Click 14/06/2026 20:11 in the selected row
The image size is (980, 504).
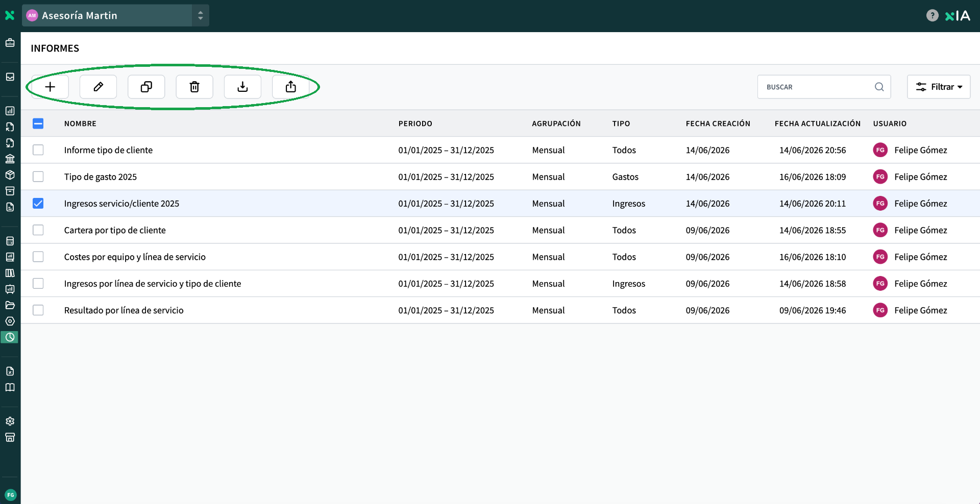pyautogui.click(x=813, y=203)
